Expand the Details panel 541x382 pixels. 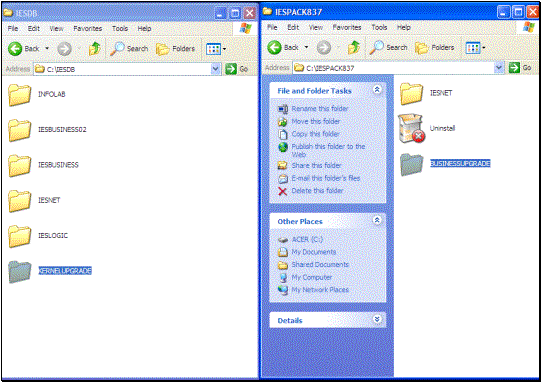(x=377, y=320)
